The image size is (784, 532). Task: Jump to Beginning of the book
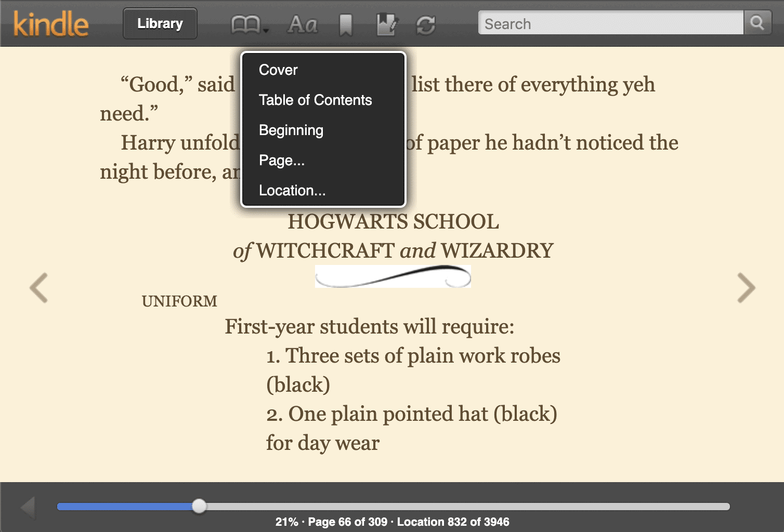(291, 130)
